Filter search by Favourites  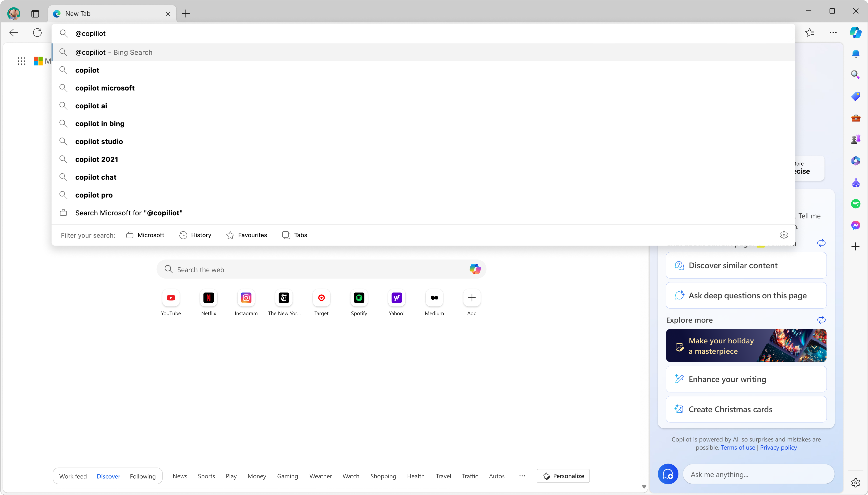[247, 235]
